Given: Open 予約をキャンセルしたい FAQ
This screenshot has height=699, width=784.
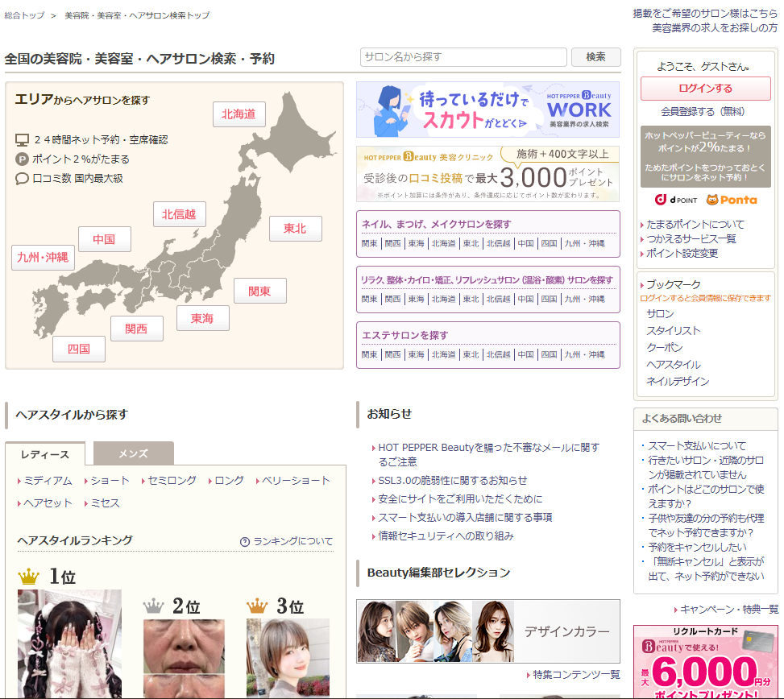Looking at the screenshot, I should (697, 548).
